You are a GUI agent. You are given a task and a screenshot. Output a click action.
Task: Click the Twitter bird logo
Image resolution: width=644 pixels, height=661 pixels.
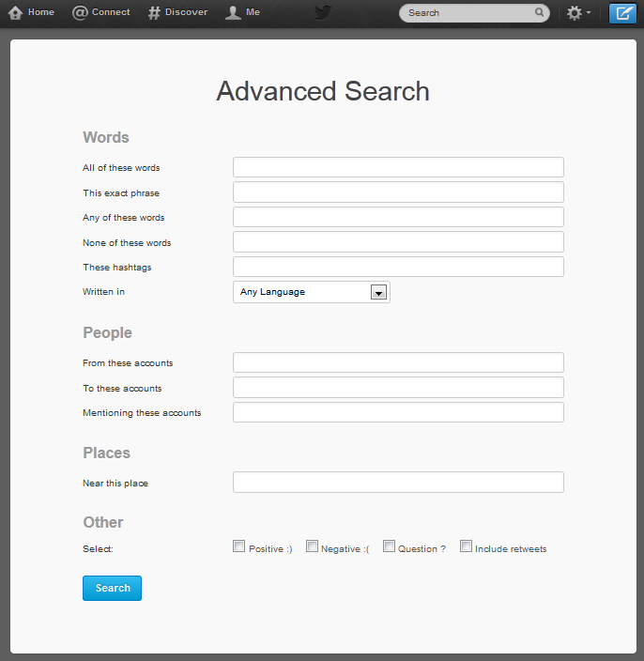(x=323, y=12)
